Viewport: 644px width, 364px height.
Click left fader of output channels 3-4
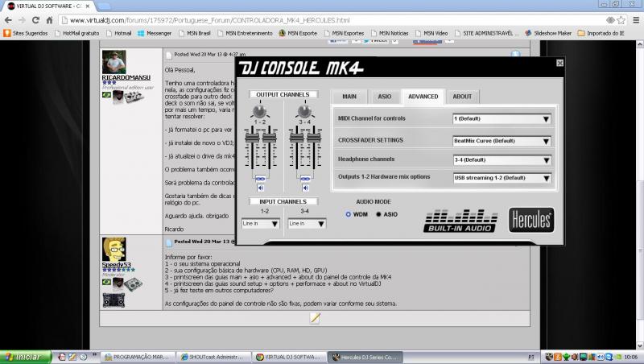click(296, 138)
